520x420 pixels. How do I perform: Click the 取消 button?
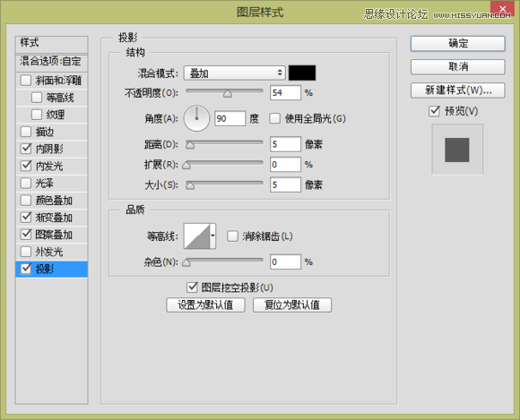pyautogui.click(x=457, y=67)
